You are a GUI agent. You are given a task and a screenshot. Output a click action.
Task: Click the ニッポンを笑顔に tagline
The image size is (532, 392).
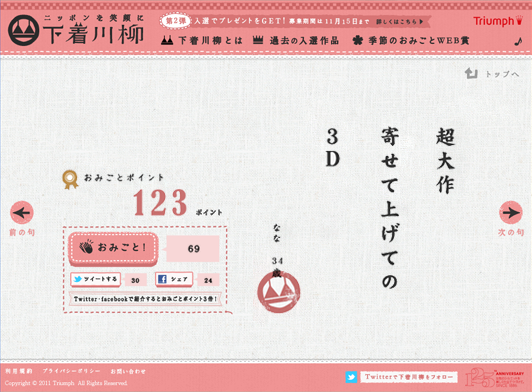[x=94, y=18]
